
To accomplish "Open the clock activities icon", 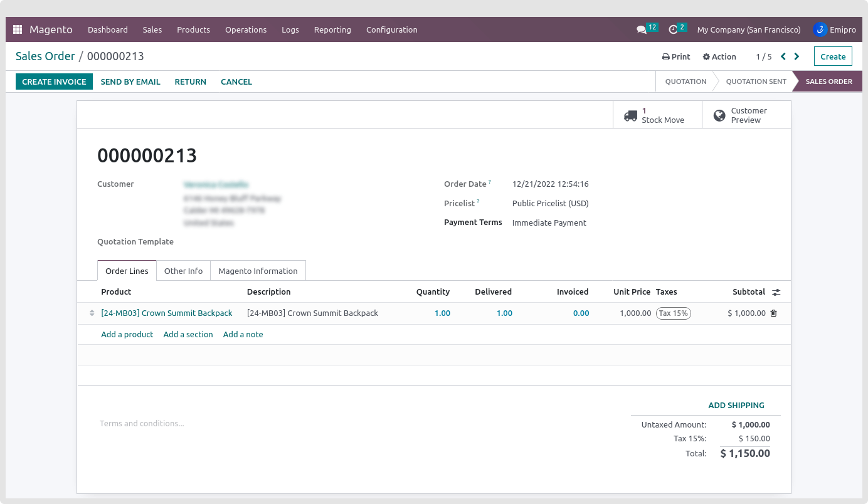I will click(674, 29).
